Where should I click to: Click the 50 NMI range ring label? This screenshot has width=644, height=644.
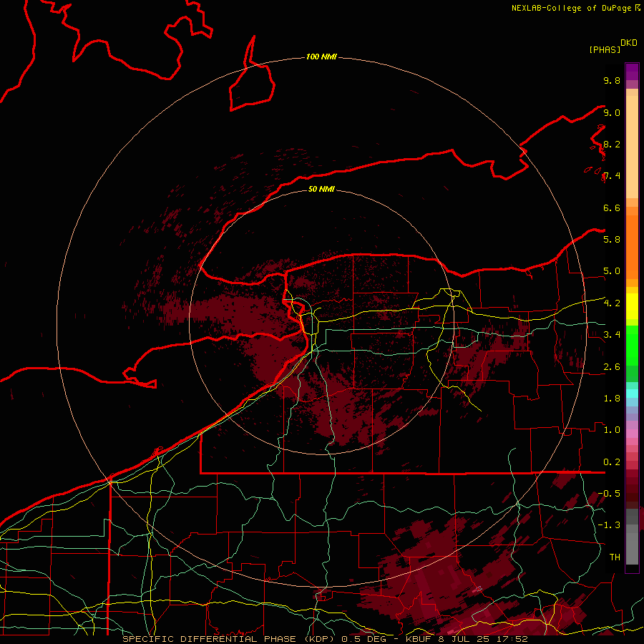[321, 189]
